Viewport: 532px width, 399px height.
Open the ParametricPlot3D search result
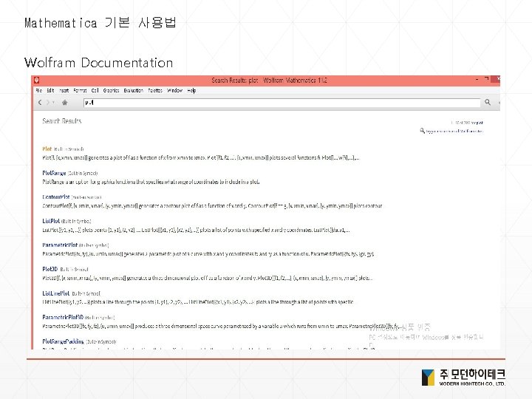pyautogui.click(x=63, y=317)
